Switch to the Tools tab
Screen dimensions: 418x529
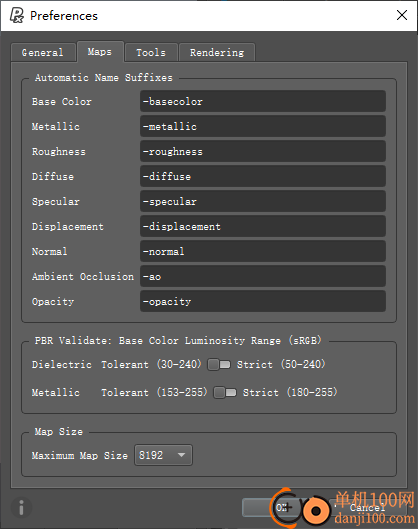tap(151, 52)
